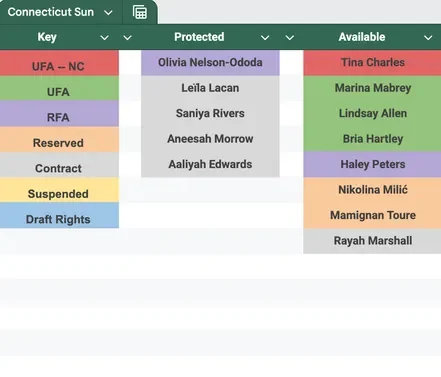Open dropdown between Key and Protected columns

coord(127,38)
